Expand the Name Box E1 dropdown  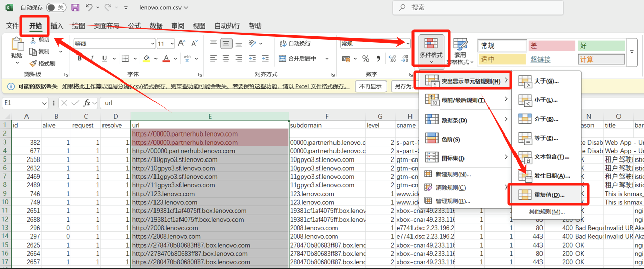click(44, 103)
